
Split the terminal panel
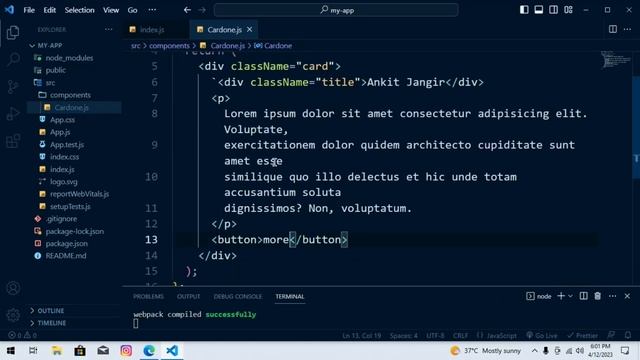point(584,296)
